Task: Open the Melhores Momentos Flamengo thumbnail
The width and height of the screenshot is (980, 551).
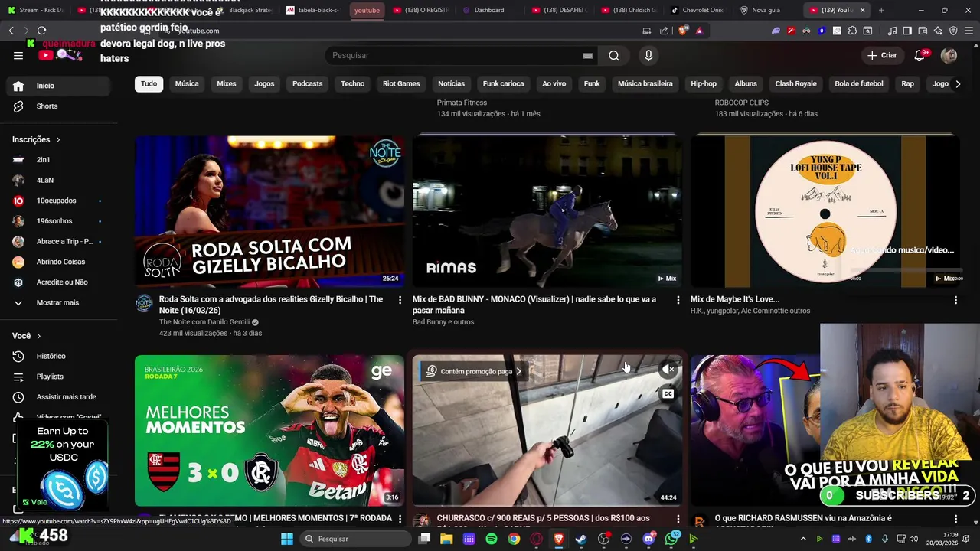Action: pyautogui.click(x=269, y=430)
